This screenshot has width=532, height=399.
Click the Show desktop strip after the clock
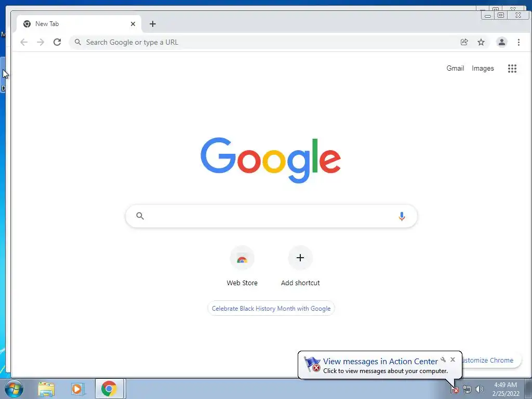[528, 389]
